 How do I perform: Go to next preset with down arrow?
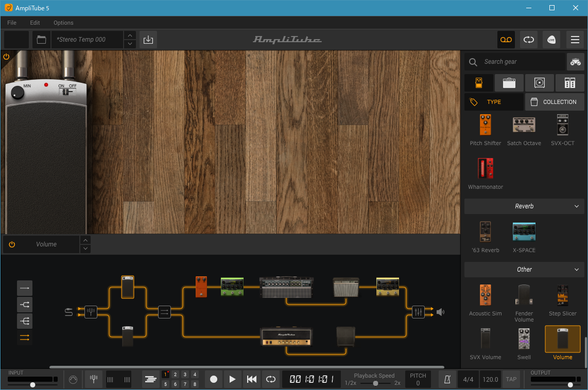130,44
